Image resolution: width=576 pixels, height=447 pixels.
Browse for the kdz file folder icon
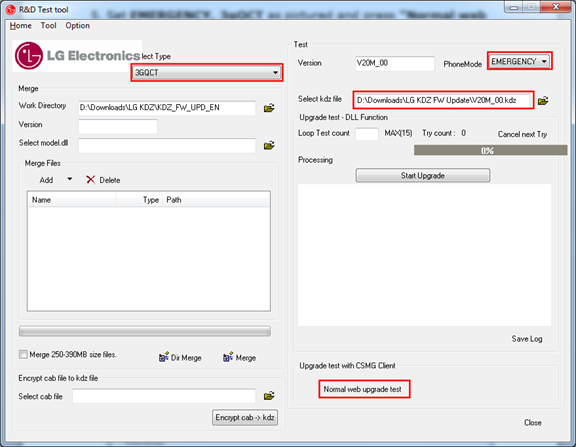[x=543, y=101]
